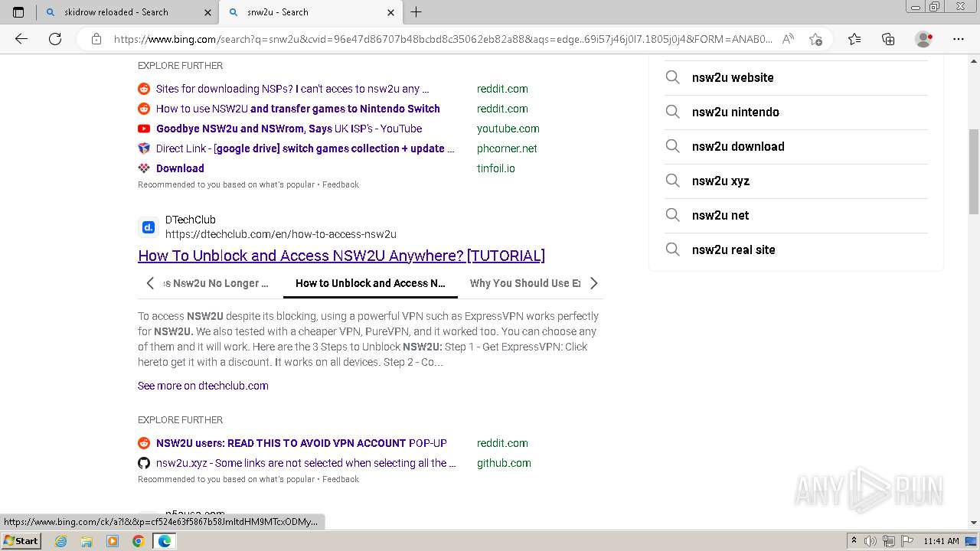This screenshot has width=980, height=551.
Task: Close the snw2u - Search tab
Action: [x=391, y=12]
